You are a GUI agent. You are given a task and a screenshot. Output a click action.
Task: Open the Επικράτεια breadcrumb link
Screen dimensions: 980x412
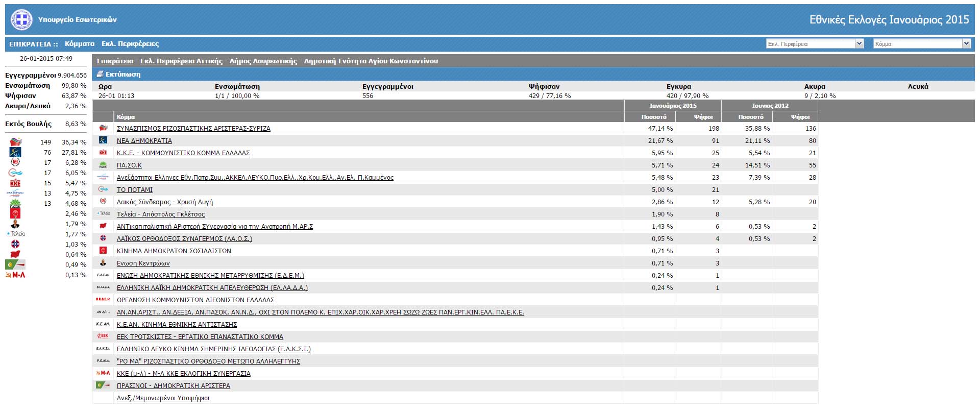tap(115, 61)
